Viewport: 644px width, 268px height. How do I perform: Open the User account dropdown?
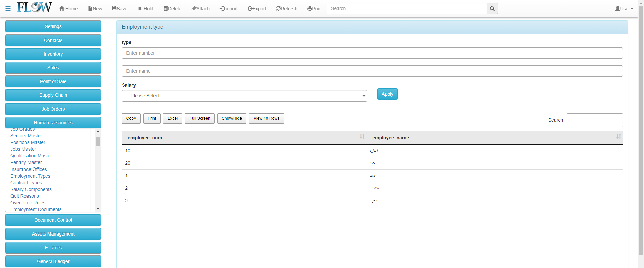point(624,9)
